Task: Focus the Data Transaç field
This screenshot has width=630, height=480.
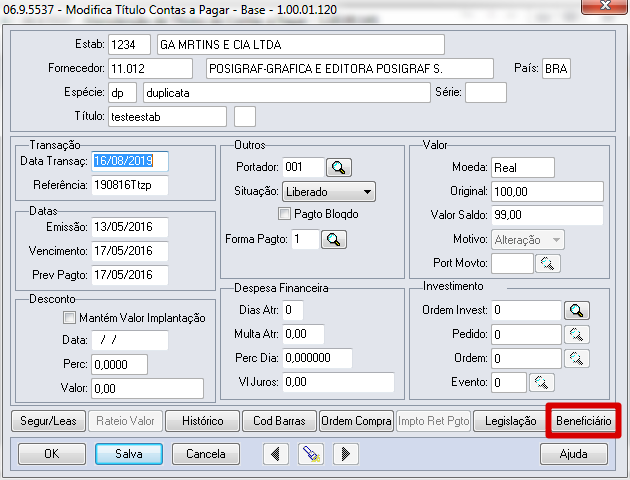Action: point(130,161)
